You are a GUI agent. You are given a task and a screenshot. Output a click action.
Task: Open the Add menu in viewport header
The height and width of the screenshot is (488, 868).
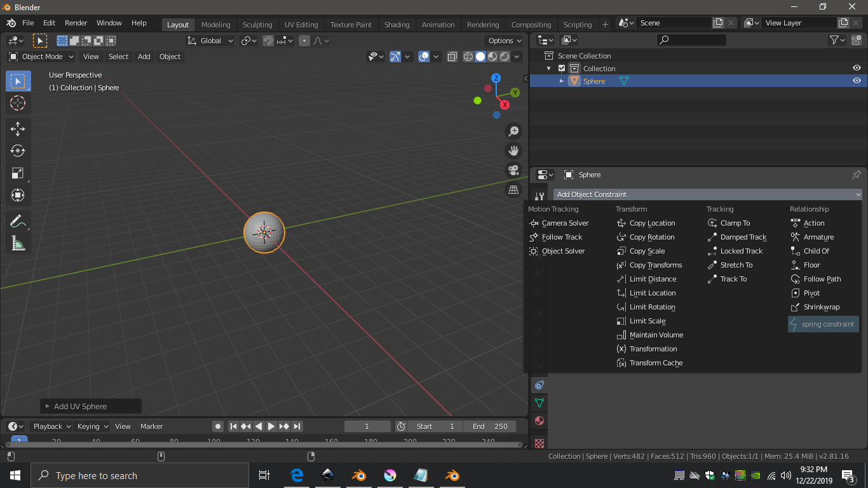(144, 57)
